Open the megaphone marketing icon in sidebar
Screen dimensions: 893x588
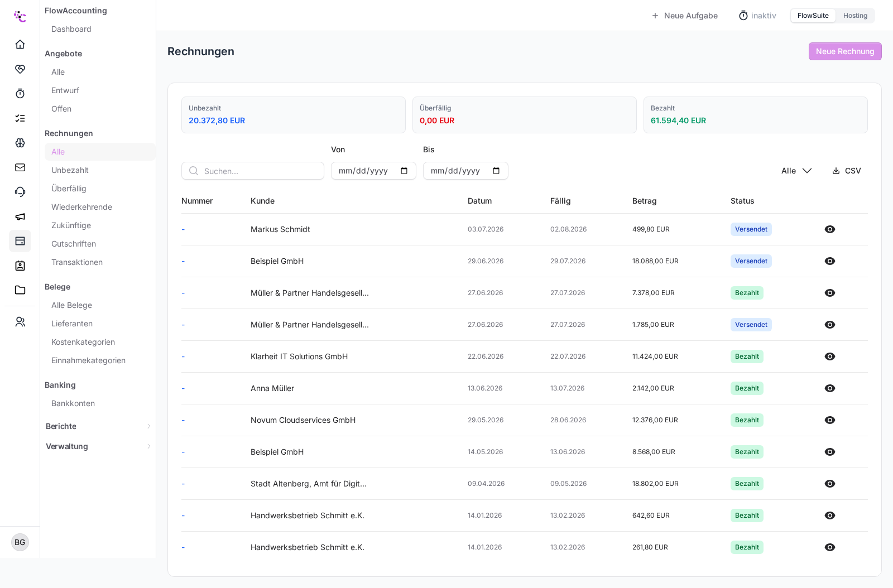(x=20, y=216)
